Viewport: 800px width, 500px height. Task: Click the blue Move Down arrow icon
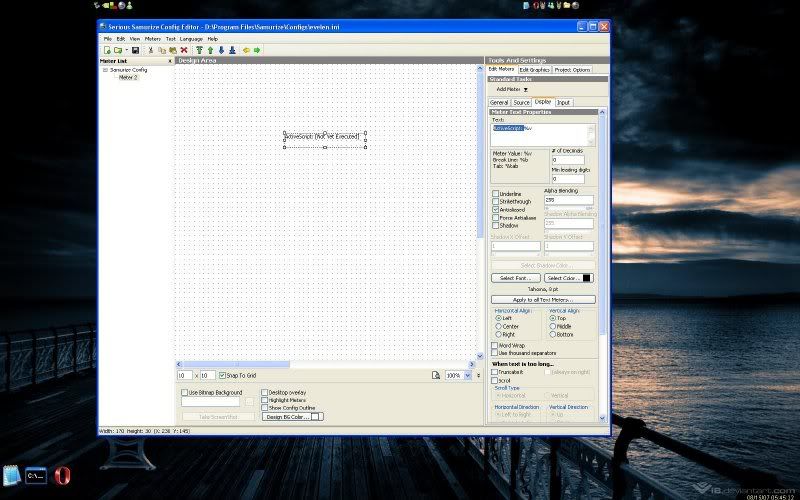(221, 50)
